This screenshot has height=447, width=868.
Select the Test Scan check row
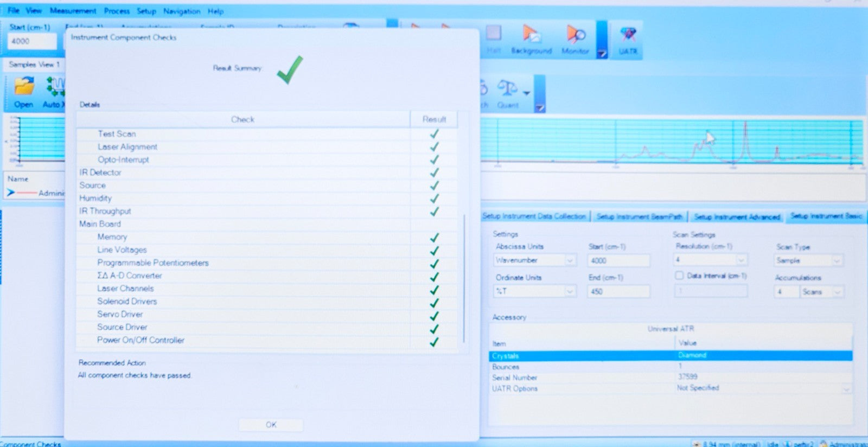pyautogui.click(x=267, y=134)
